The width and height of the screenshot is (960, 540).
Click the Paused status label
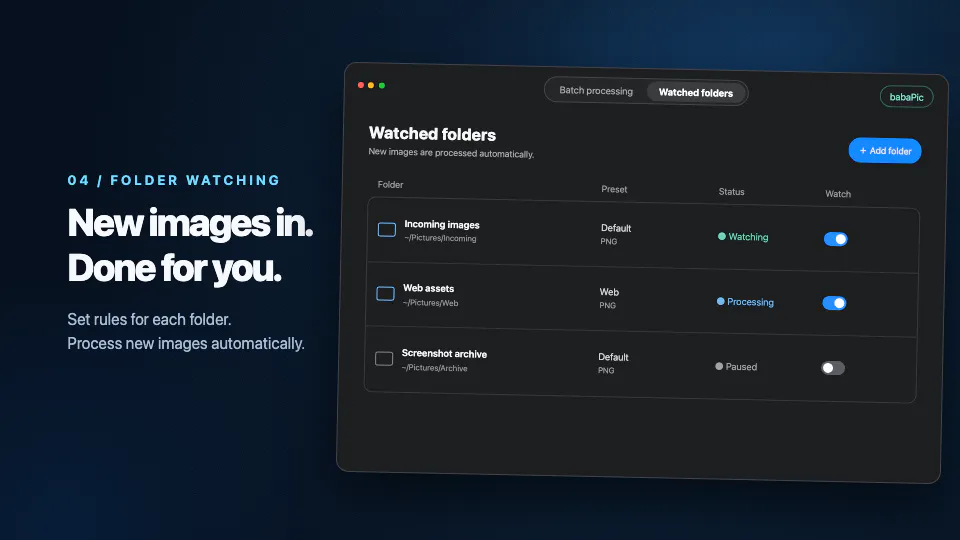741,367
